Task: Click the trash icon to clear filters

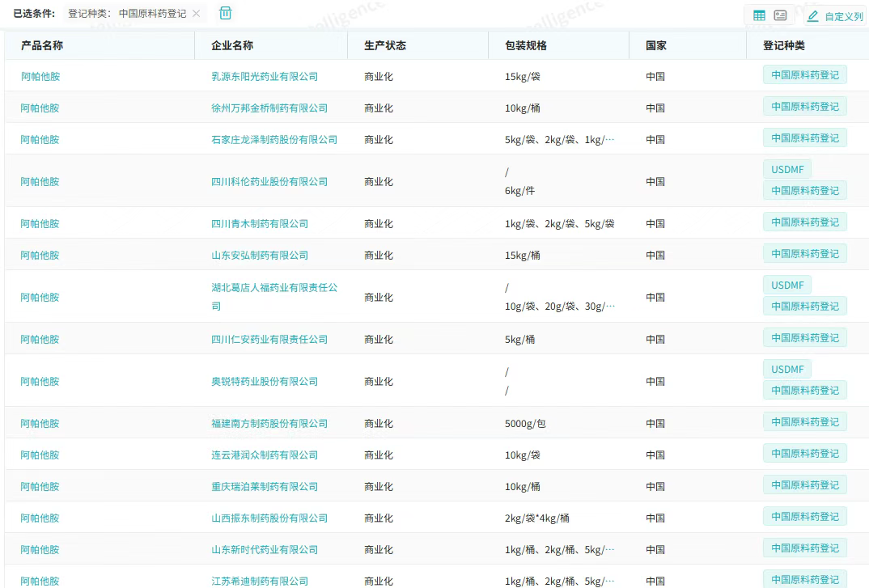Action: tap(226, 14)
